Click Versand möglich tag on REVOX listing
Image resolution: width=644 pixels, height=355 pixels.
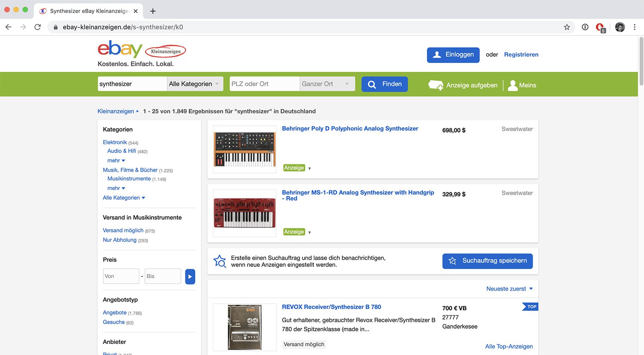304,344
